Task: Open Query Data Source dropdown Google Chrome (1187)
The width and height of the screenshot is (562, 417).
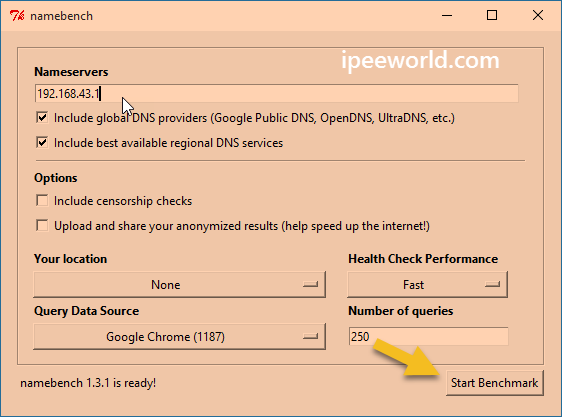Action: pos(180,337)
